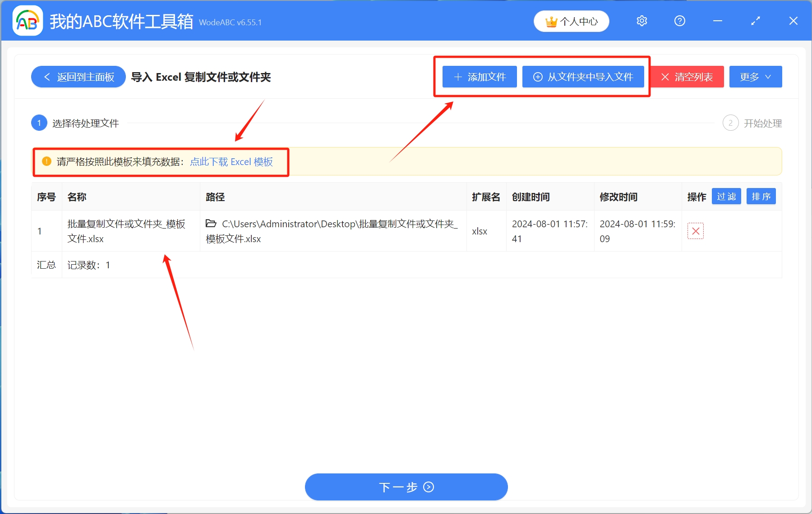Click the crown icon in 个人中心
812x514 pixels.
point(551,21)
